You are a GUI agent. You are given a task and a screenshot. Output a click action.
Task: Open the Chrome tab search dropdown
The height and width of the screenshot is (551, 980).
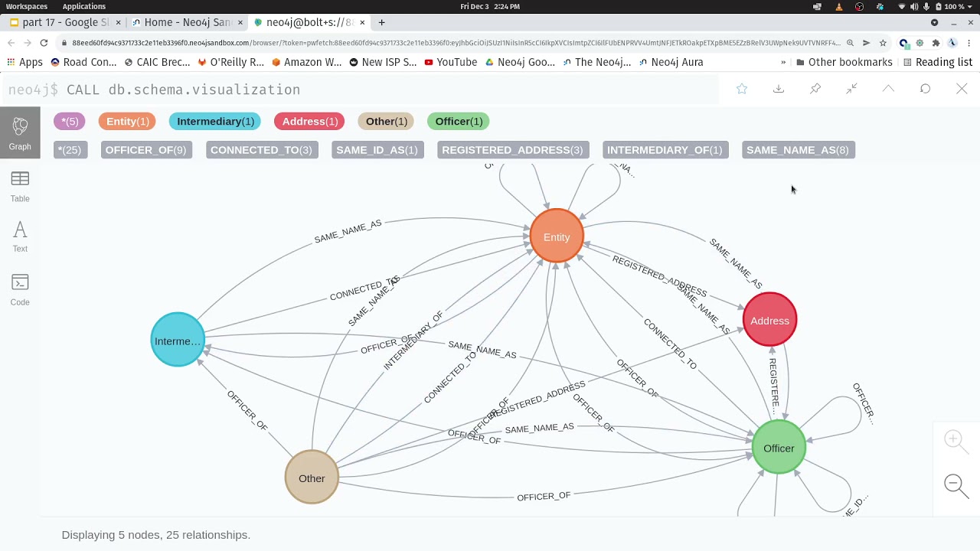pyautogui.click(x=935, y=22)
